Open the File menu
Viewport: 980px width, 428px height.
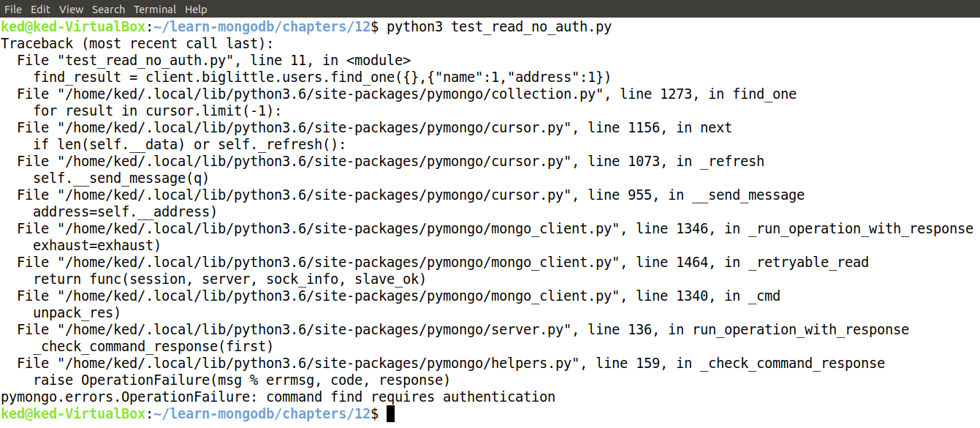pos(13,10)
